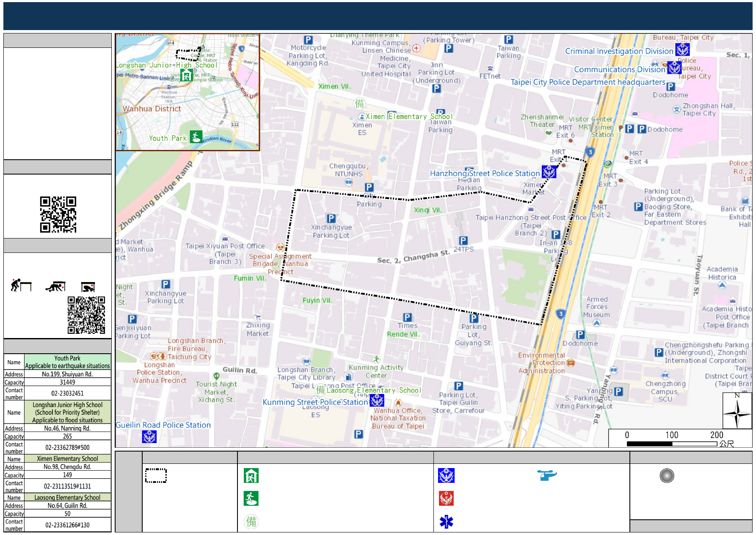Select 'Ximen Elementary School' table name cell

[67, 459]
